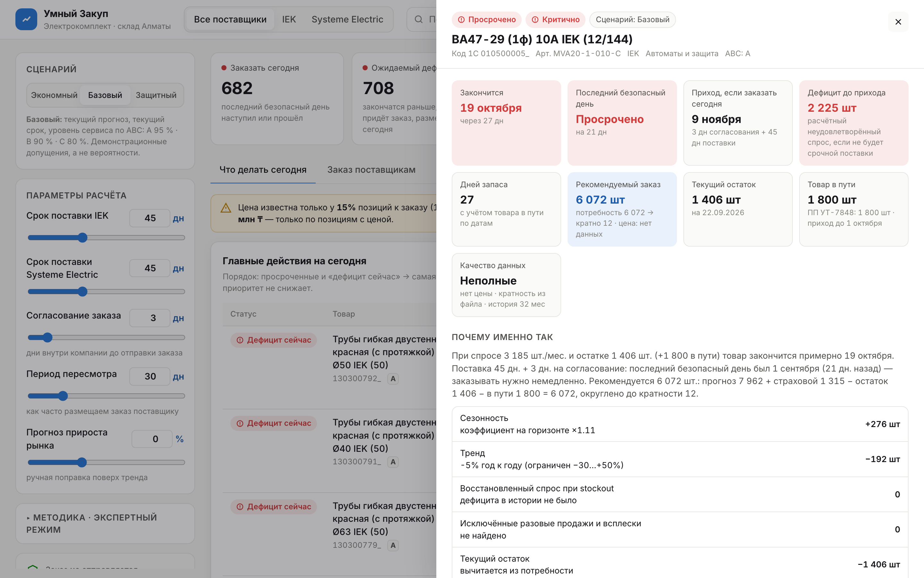Click Дефицит сейчас badge for Ø40 pipe

pos(273,423)
